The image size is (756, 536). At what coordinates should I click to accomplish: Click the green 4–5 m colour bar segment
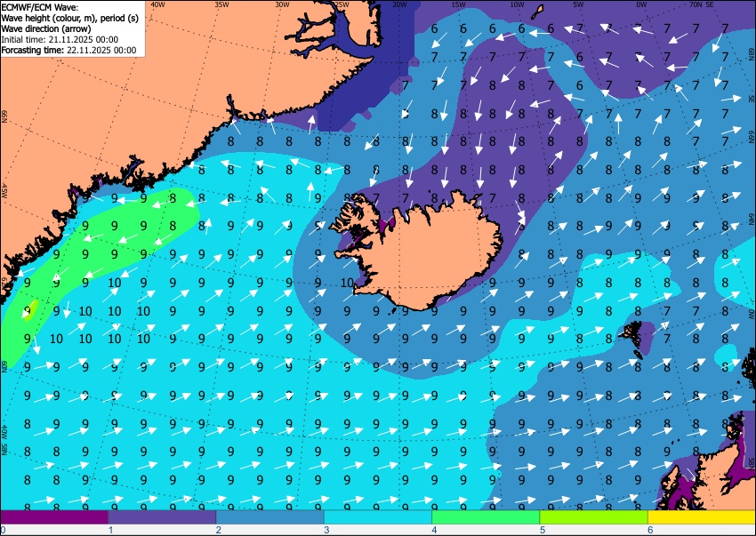pyautogui.click(x=486, y=517)
